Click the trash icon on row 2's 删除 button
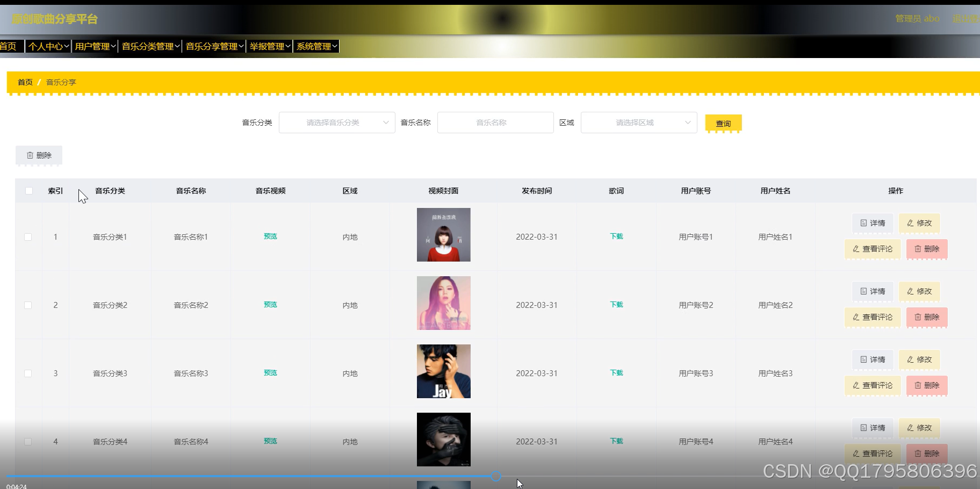 point(918,317)
